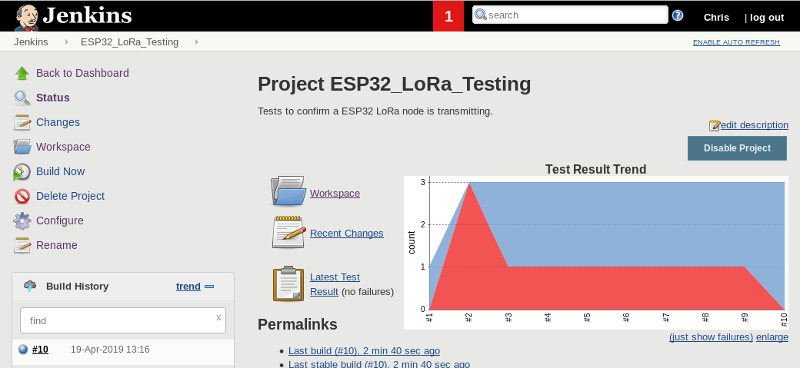The height and width of the screenshot is (368, 800).
Task: Click the blue status ball of build #10
Action: [22, 350]
